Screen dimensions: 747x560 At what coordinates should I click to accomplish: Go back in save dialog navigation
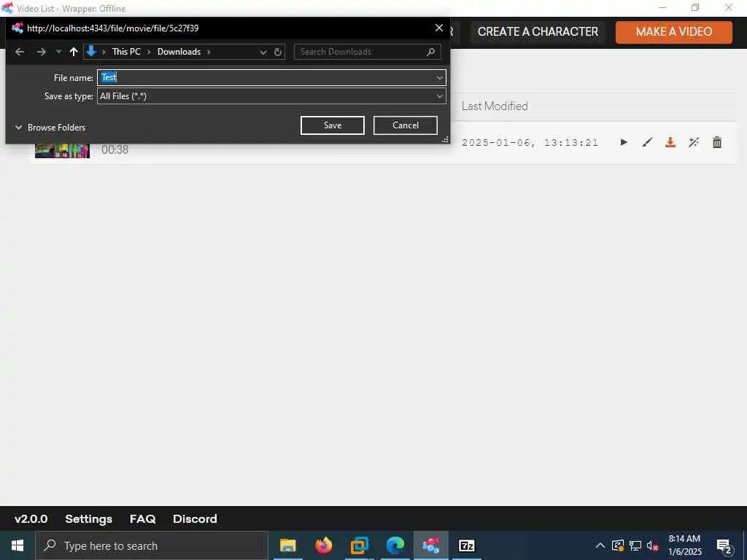point(20,52)
